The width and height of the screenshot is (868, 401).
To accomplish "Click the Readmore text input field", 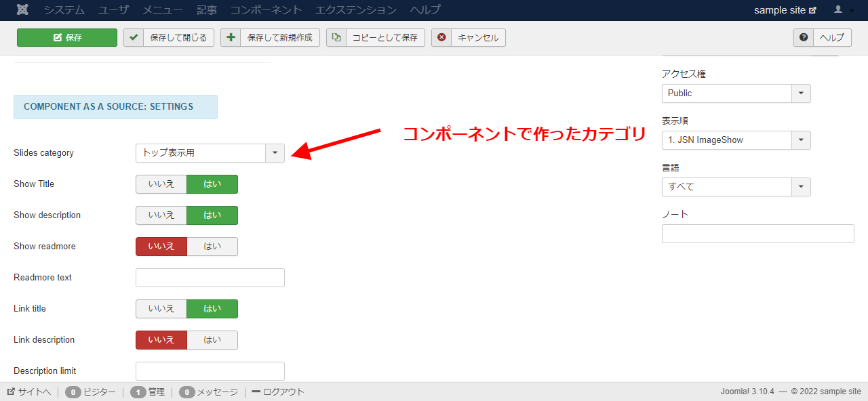I will 210,278.
